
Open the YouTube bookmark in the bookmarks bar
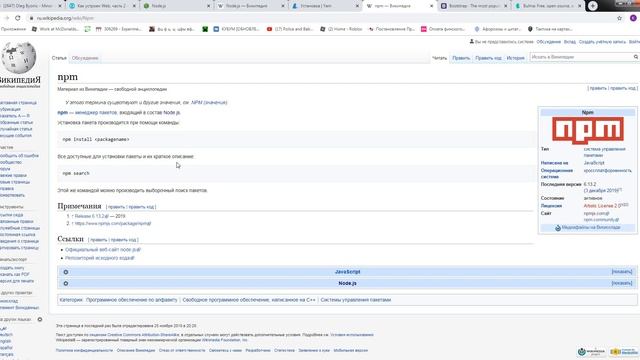pos(289,29)
